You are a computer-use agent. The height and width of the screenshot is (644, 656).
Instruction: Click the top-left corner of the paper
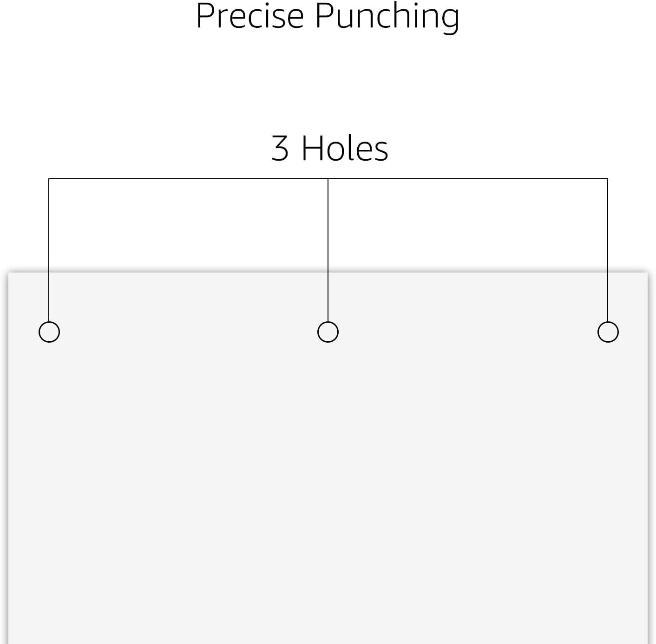click(x=9, y=273)
